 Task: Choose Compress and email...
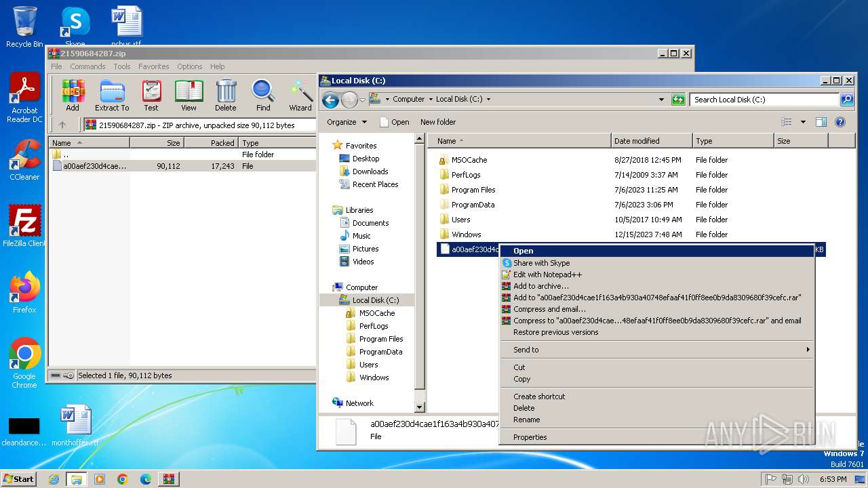pyautogui.click(x=656, y=309)
